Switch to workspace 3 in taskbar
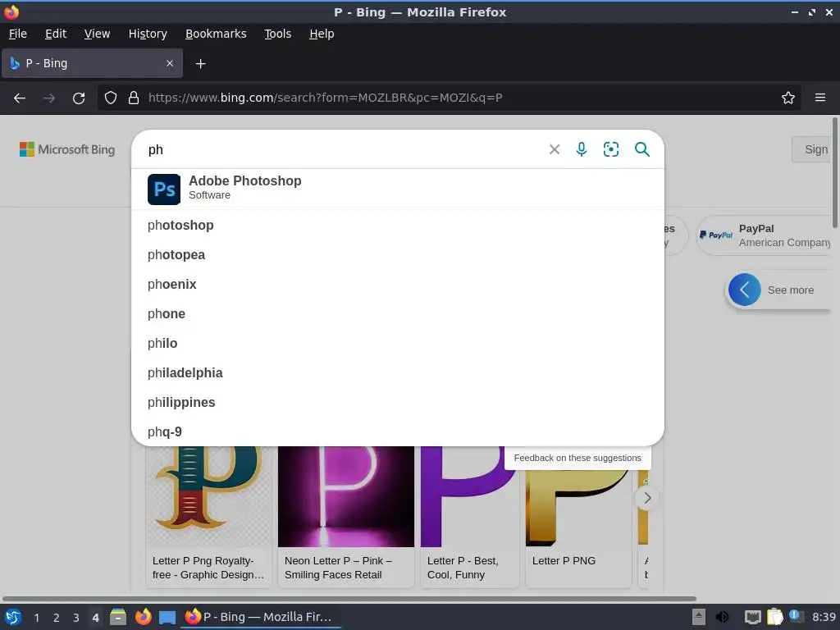 coord(76,618)
